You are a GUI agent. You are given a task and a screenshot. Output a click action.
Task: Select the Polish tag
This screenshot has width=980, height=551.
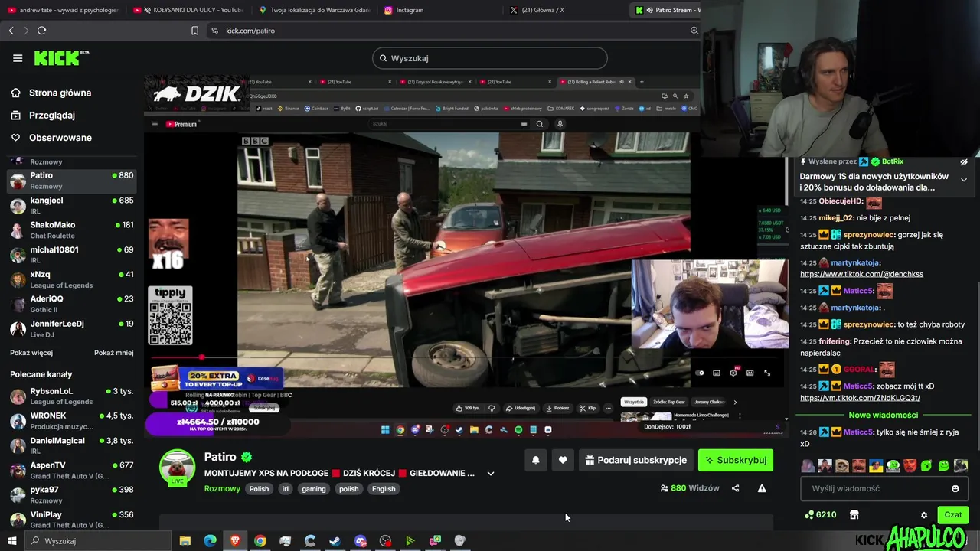(x=259, y=489)
